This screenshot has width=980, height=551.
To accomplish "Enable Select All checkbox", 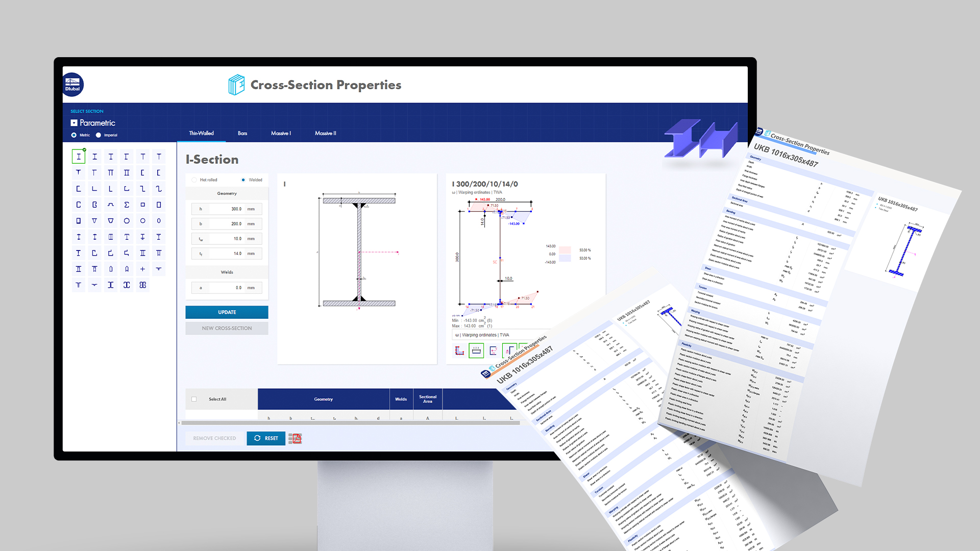I will (195, 399).
